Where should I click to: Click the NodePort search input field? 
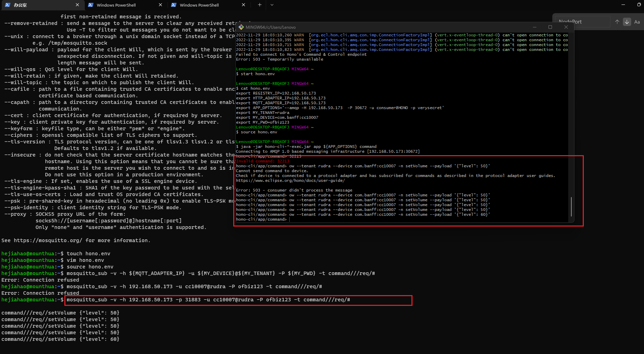[582, 21]
